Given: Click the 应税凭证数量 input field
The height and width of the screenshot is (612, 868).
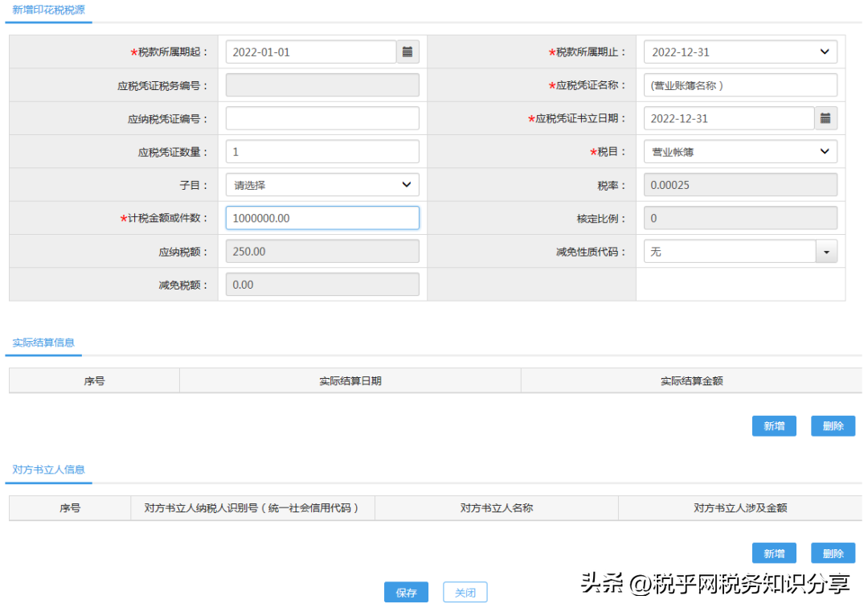Looking at the screenshot, I should (x=322, y=152).
